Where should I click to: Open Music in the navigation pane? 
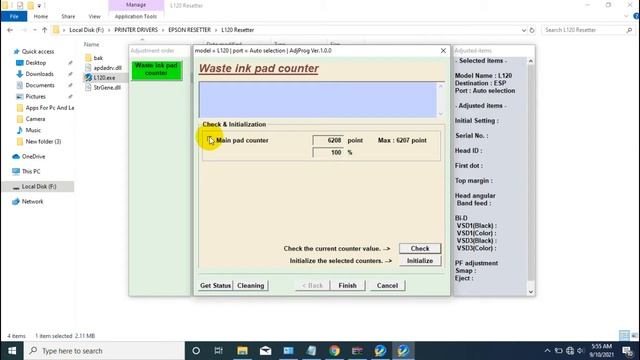(33, 130)
